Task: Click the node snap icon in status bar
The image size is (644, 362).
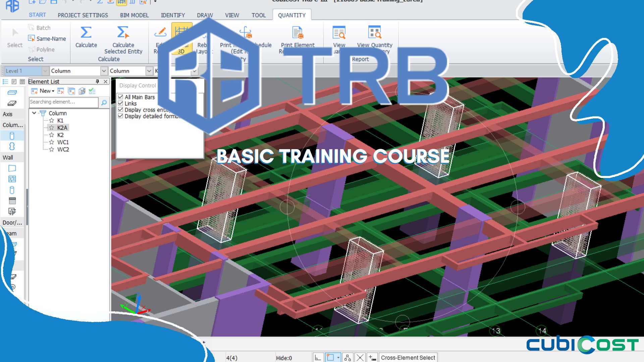Action: [347, 358]
